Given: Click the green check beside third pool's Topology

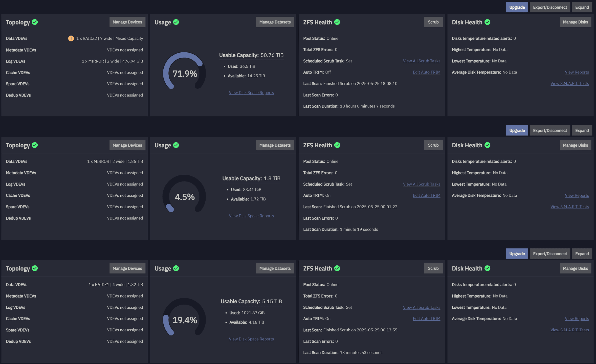Looking at the screenshot, I should pyautogui.click(x=35, y=268).
